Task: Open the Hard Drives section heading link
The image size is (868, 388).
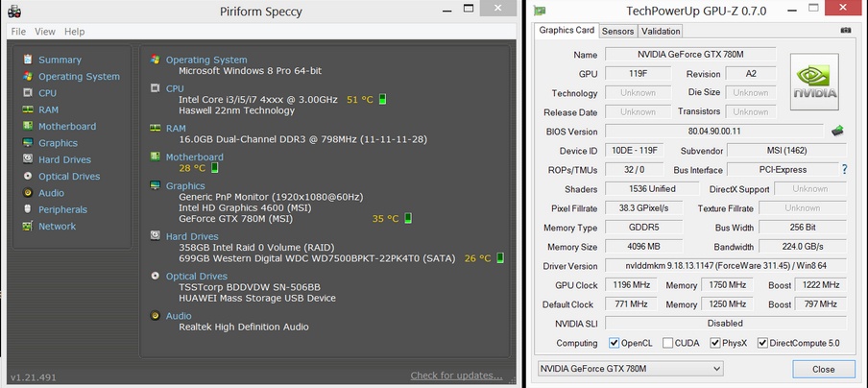Action: click(x=192, y=236)
